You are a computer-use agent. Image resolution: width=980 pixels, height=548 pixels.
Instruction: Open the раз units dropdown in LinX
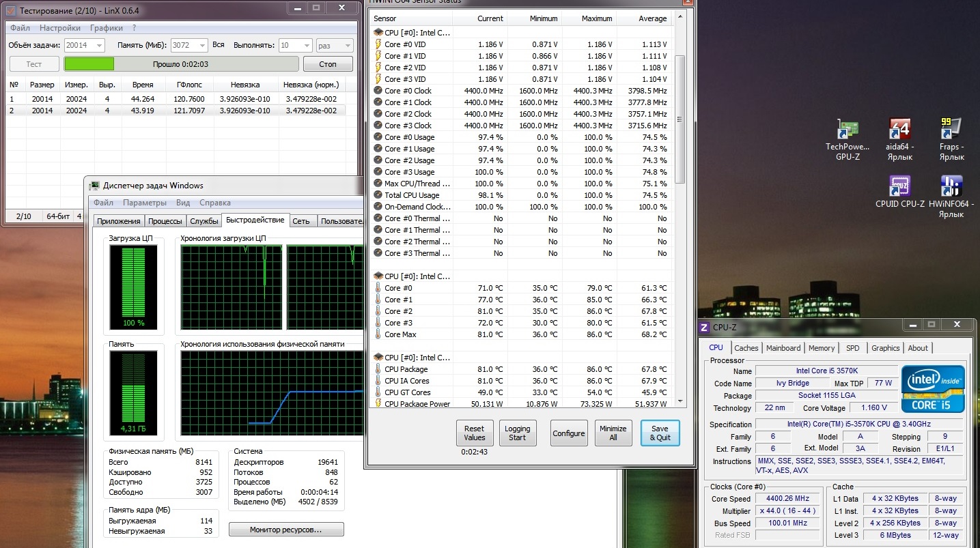335,45
